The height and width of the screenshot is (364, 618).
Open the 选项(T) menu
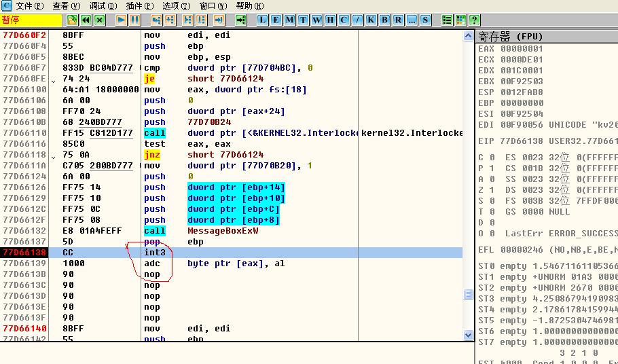pos(176,6)
